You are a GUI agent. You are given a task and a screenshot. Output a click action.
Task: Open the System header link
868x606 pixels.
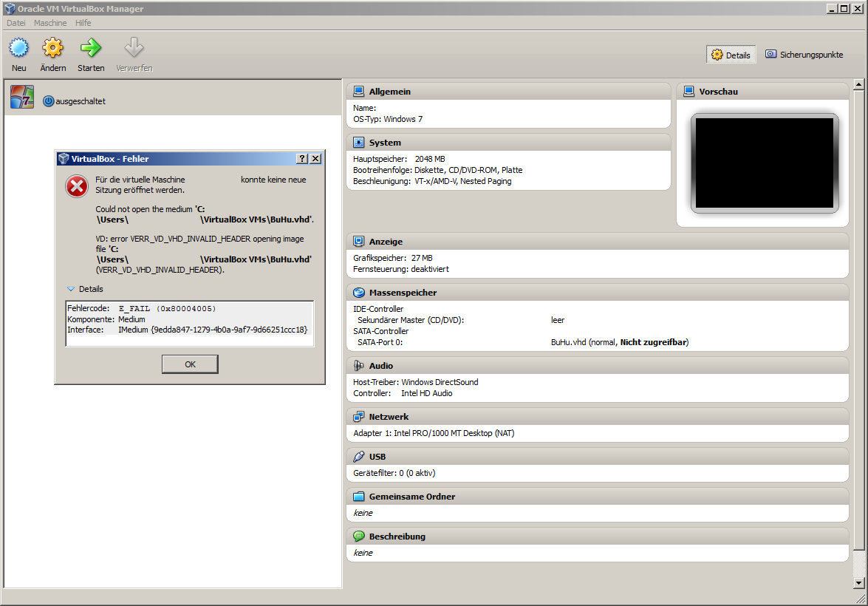click(385, 143)
